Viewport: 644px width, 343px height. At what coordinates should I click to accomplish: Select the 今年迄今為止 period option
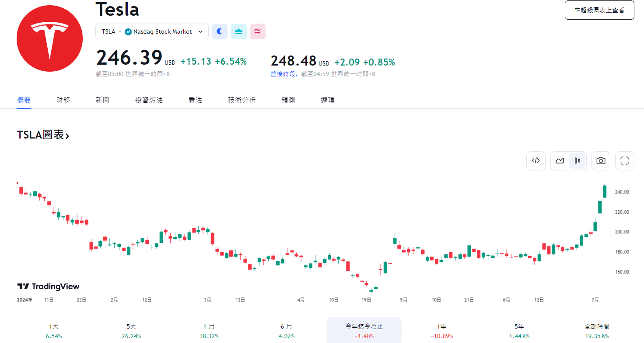[364, 330]
